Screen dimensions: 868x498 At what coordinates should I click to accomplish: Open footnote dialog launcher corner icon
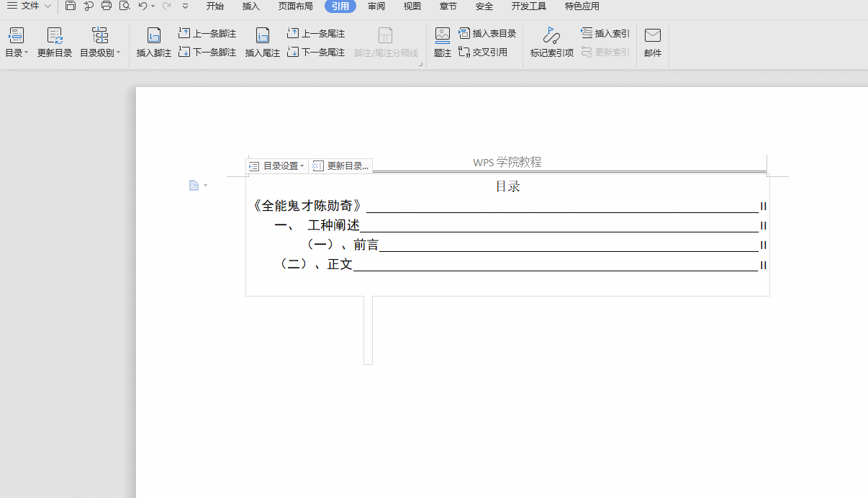pyautogui.click(x=420, y=65)
